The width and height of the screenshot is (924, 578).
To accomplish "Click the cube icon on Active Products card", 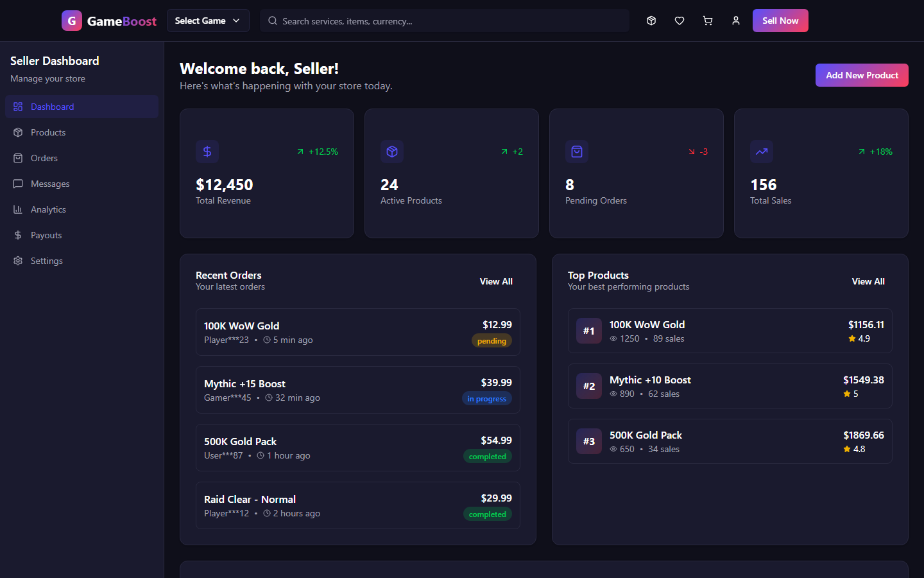I will [x=392, y=152].
